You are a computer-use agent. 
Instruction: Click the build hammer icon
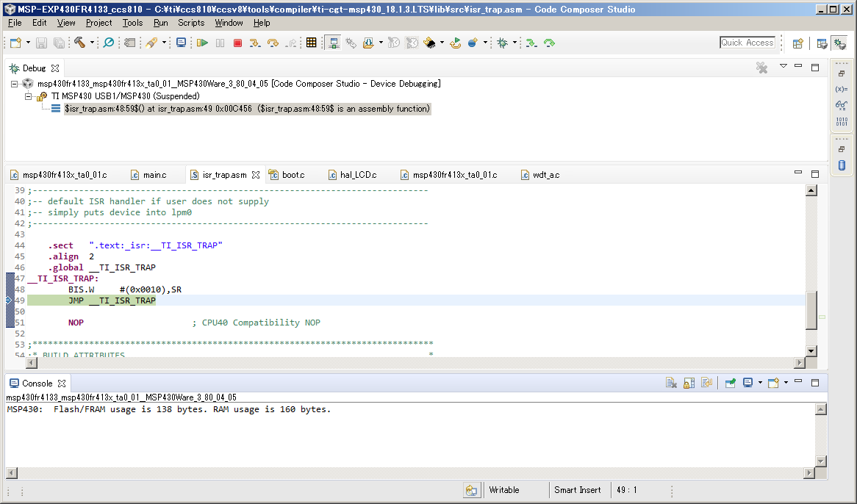tap(79, 43)
